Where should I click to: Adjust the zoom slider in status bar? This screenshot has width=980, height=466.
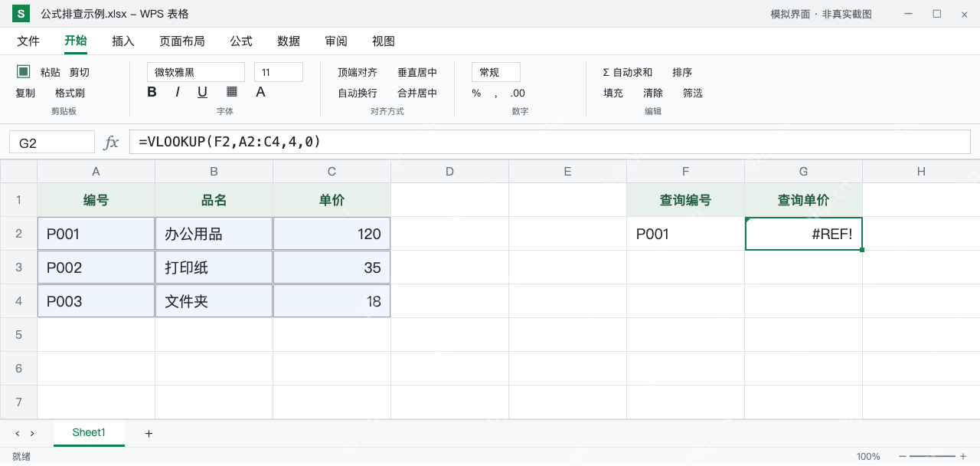pyautogui.click(x=933, y=457)
